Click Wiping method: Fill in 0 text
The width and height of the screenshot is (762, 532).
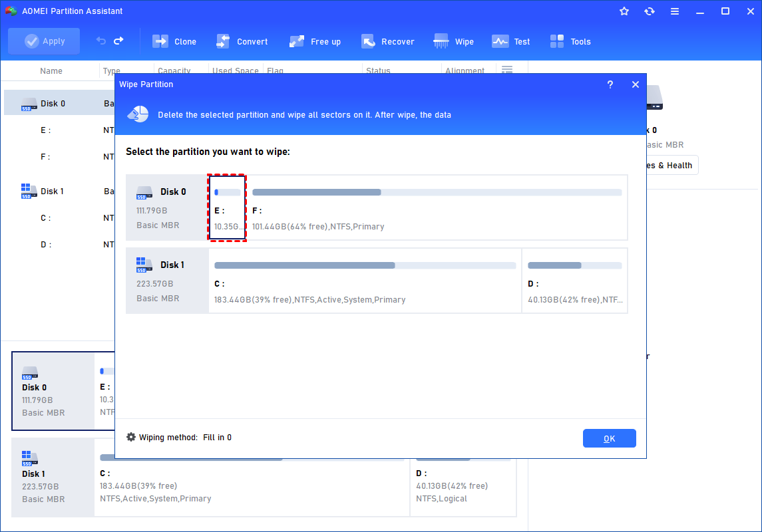pos(185,438)
